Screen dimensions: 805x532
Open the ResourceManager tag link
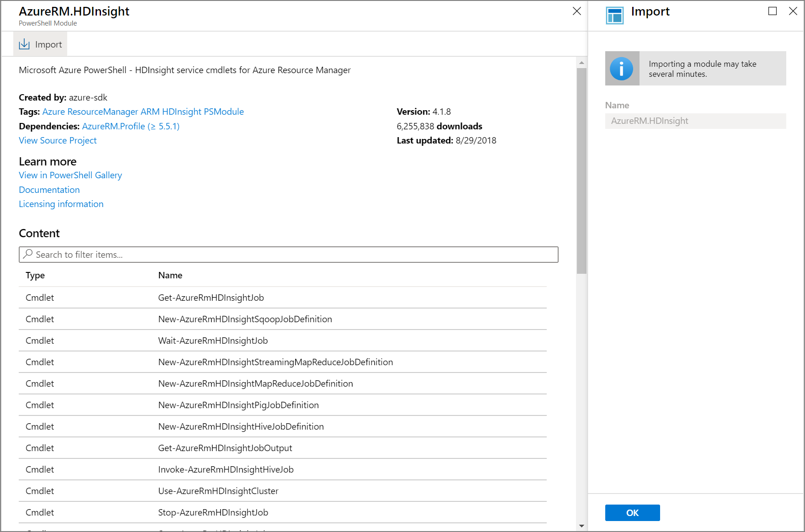click(103, 112)
